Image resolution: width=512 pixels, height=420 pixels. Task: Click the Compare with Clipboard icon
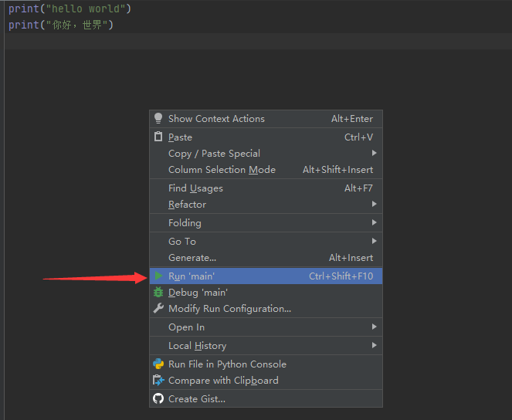[158, 380]
